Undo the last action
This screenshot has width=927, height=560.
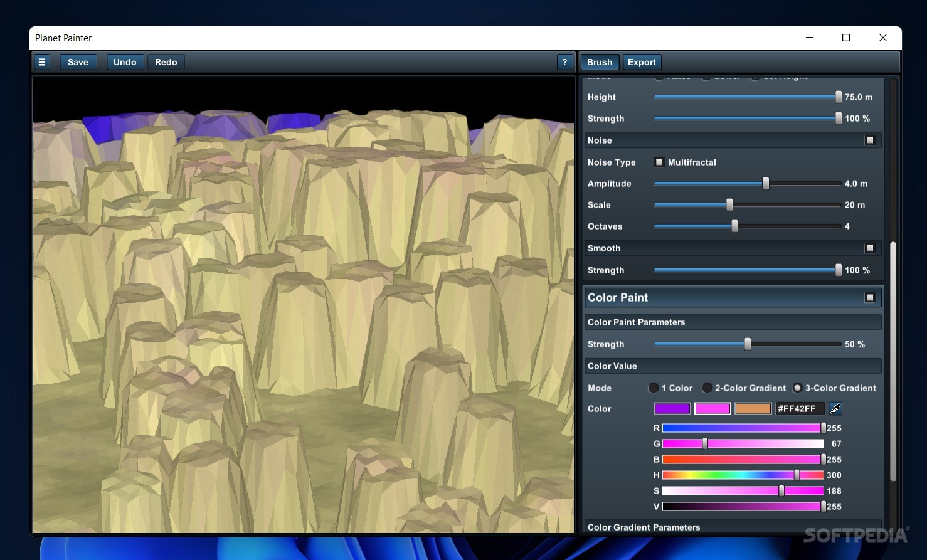tap(125, 62)
